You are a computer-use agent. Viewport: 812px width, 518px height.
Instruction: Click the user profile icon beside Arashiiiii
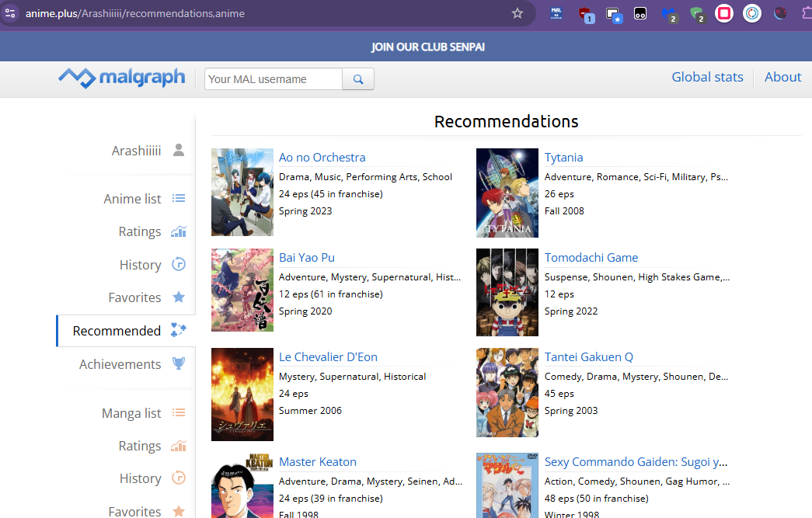179,150
